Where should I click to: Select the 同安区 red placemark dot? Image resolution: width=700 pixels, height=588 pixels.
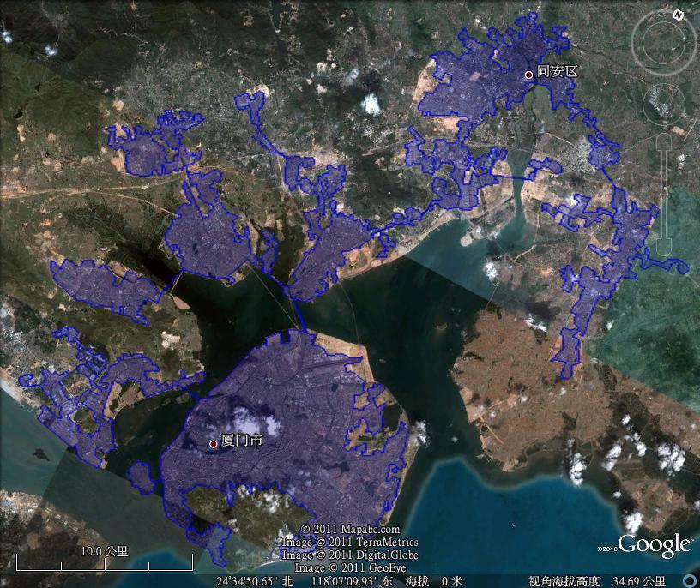[x=529, y=75]
